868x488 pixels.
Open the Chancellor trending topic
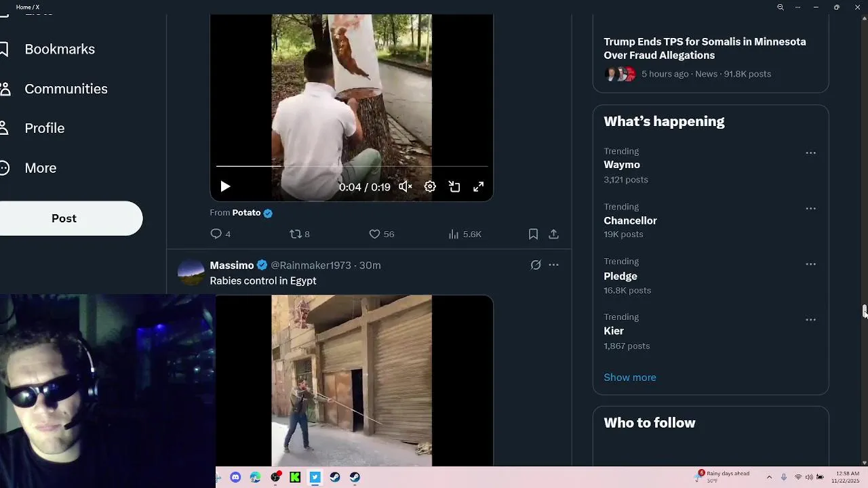(x=630, y=220)
